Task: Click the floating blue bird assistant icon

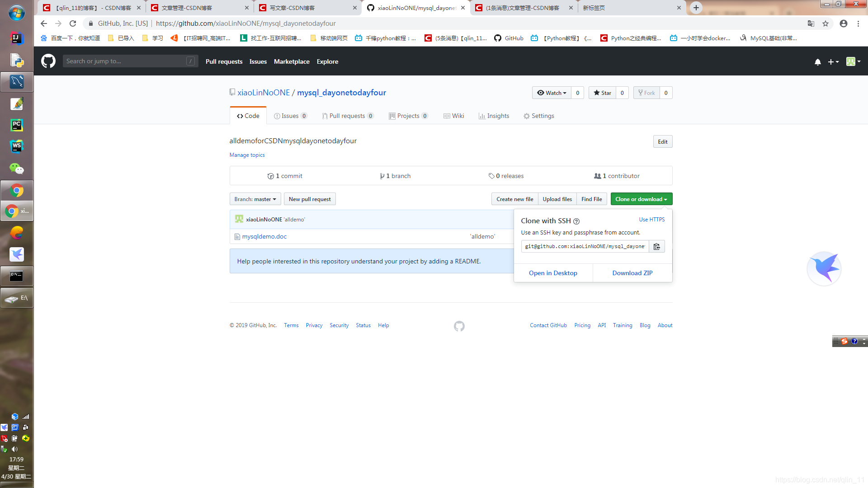Action: click(x=824, y=268)
